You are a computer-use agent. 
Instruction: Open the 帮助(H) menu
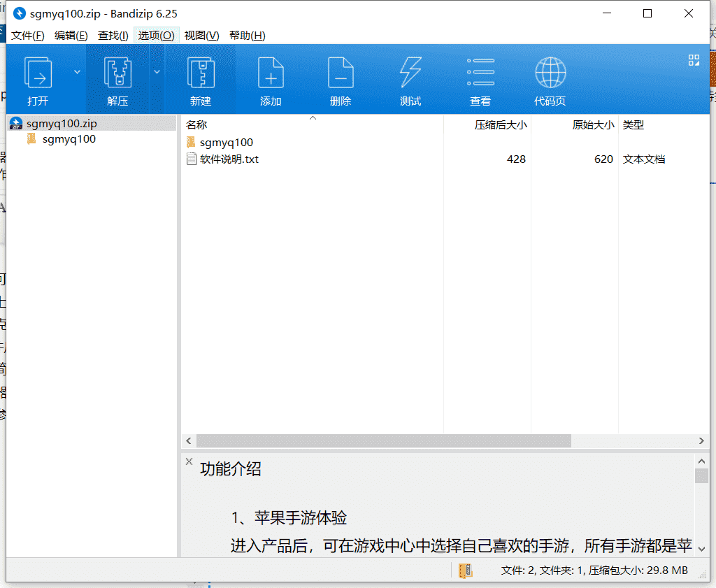(247, 36)
